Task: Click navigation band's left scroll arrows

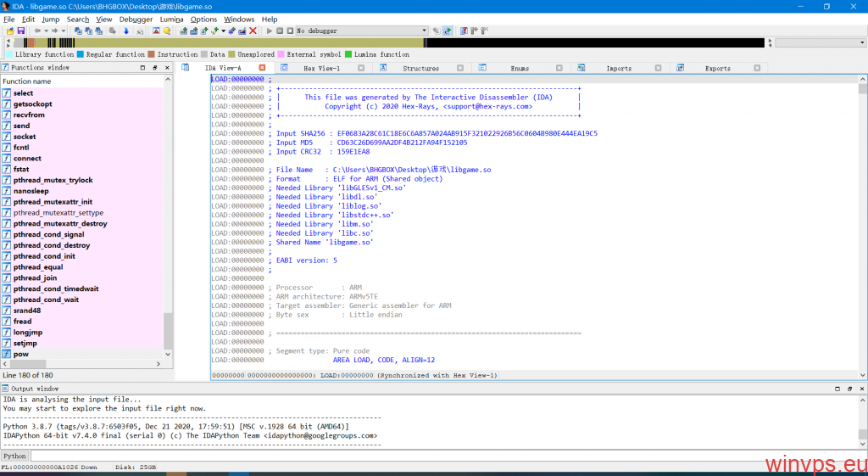Action: coord(8,42)
